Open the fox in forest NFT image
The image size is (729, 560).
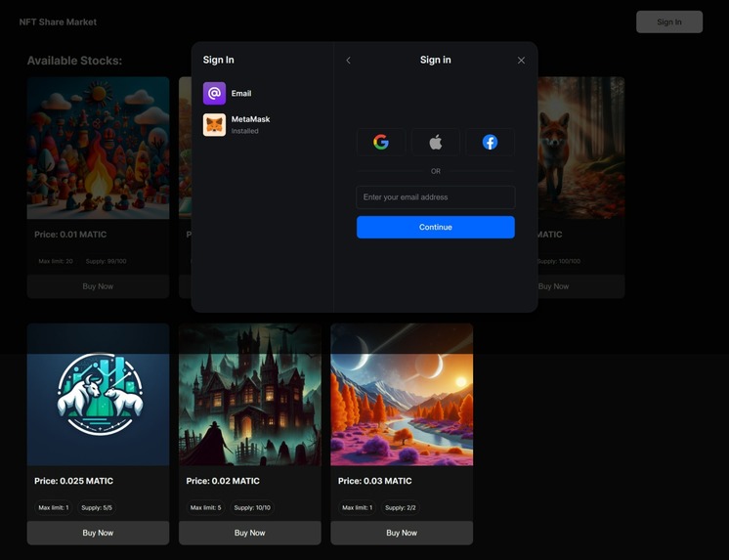pos(580,148)
